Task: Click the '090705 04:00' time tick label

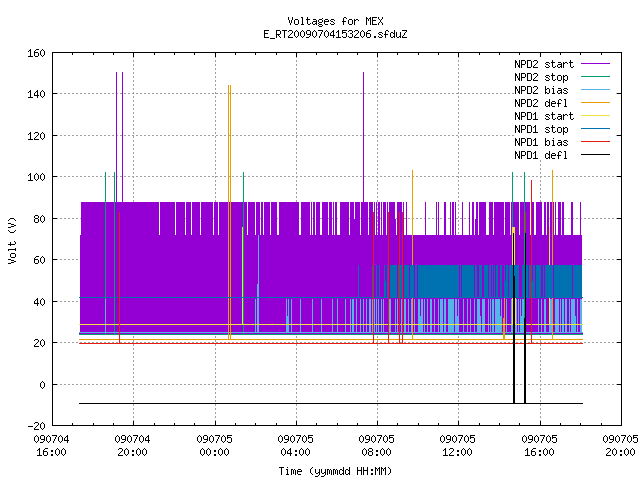Action: click(x=296, y=446)
